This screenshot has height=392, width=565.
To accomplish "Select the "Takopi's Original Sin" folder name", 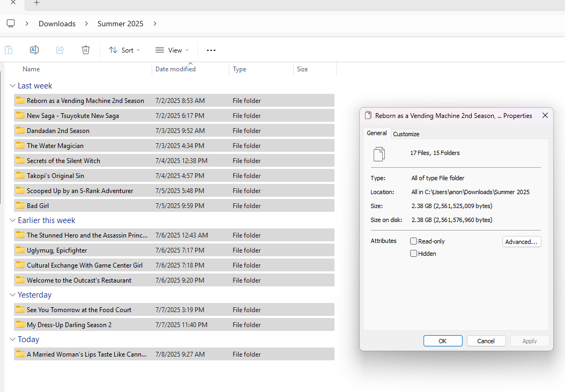I will point(56,176).
